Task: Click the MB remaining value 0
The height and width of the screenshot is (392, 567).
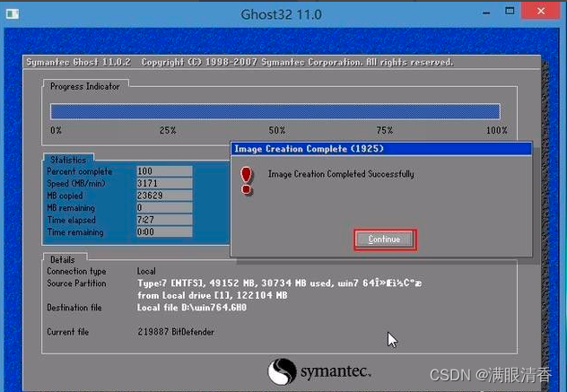Action: tap(164, 207)
